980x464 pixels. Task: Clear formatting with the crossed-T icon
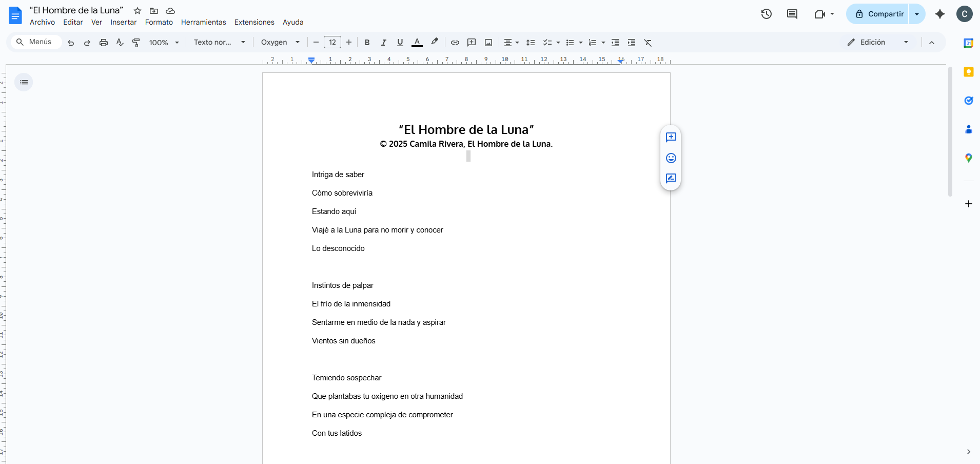click(x=648, y=43)
